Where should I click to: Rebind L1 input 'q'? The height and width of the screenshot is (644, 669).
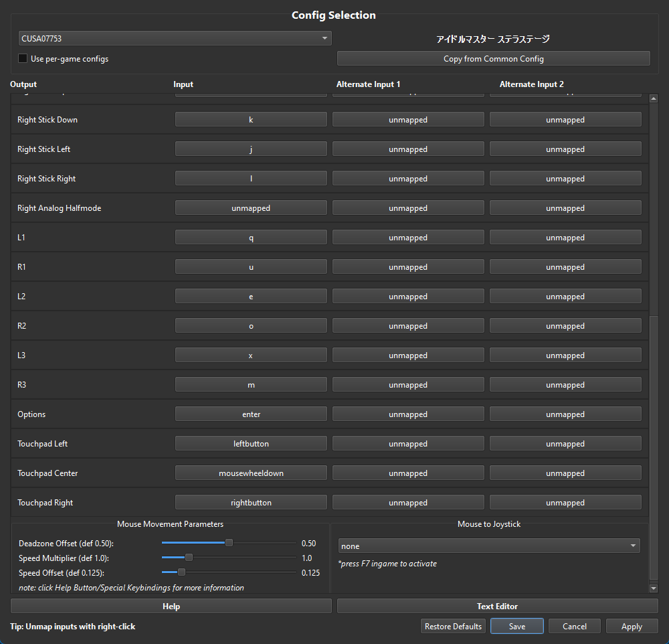click(251, 238)
